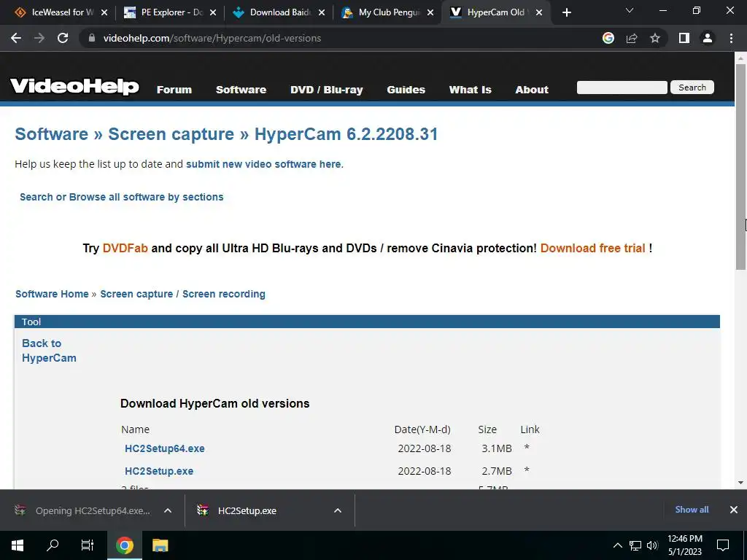This screenshot has width=747, height=560.
Task: Open Search or Browse all software by sections
Action: coord(122,197)
